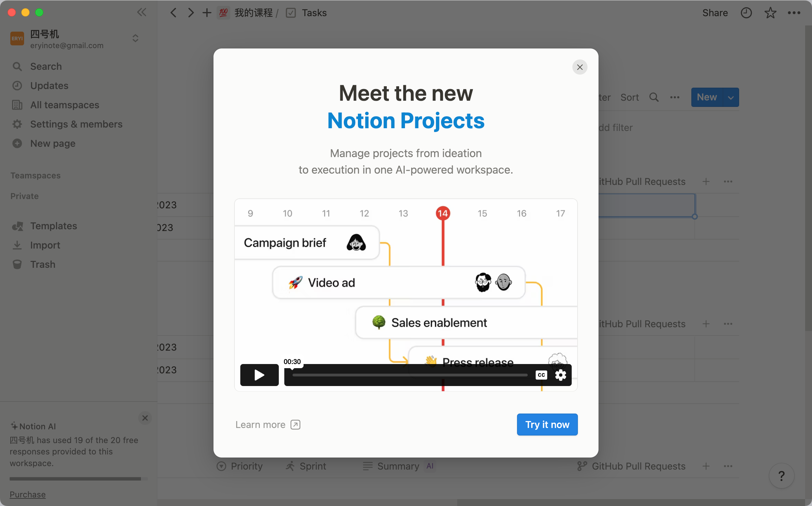Click the selected GitHub Pull Requests cell
Viewport: 812px width, 506px height.
tap(647, 205)
